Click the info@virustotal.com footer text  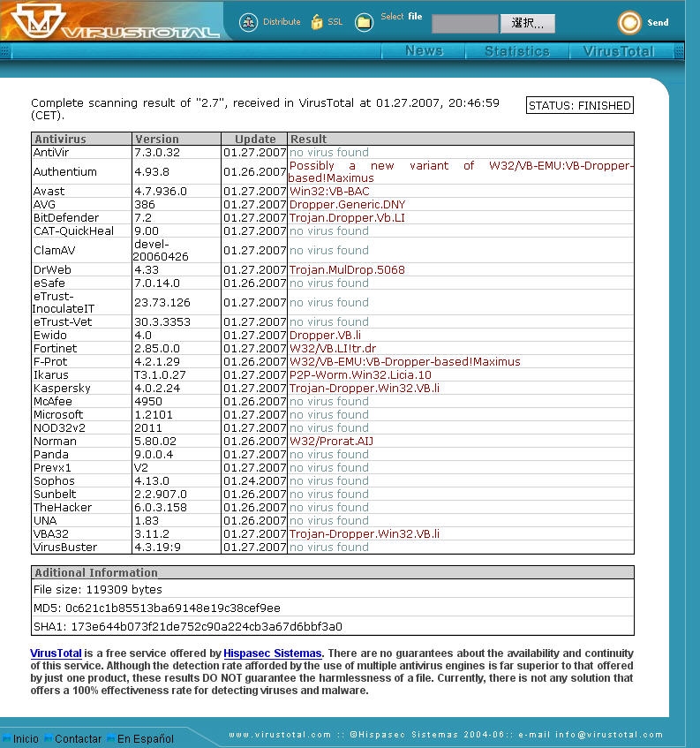tap(609, 735)
